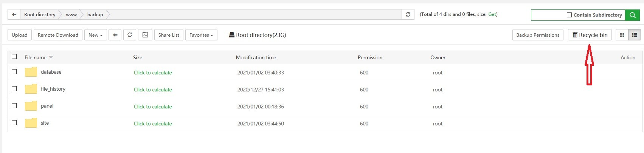Click the back arrow in the path bar
The width and height of the screenshot is (644, 153).
[x=14, y=15]
